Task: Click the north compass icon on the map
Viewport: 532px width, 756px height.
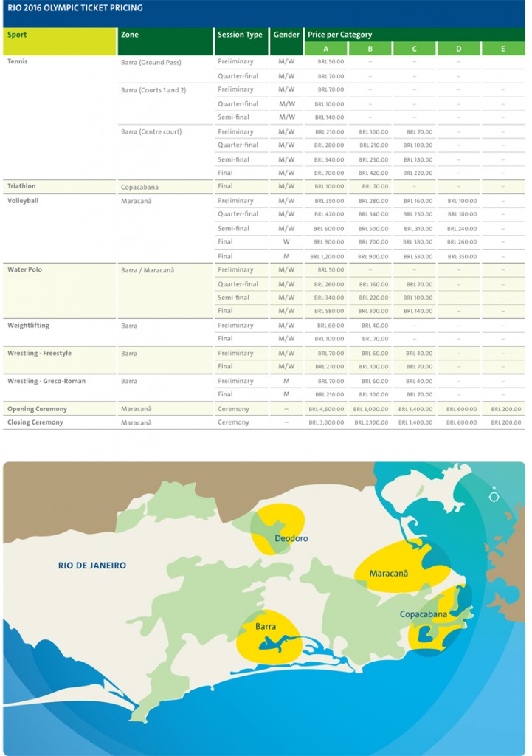Action: tap(494, 496)
